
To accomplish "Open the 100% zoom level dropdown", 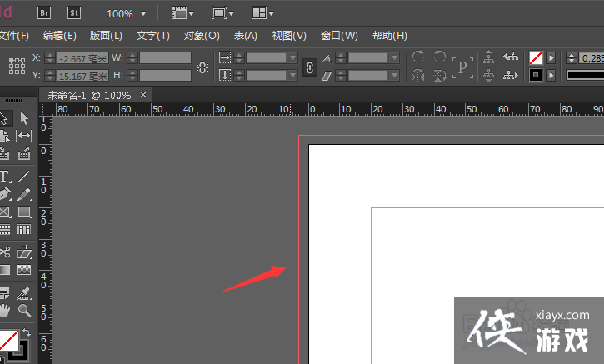I will [143, 13].
